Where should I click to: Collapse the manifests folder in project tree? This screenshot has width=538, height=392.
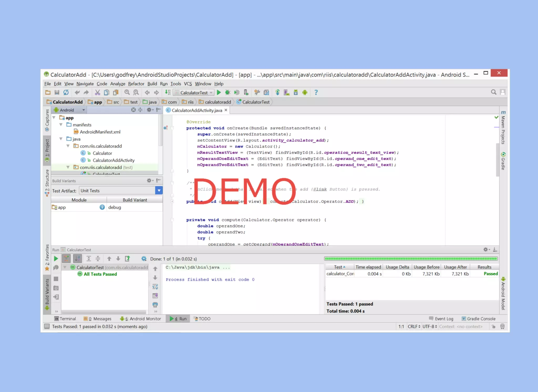tap(61, 125)
